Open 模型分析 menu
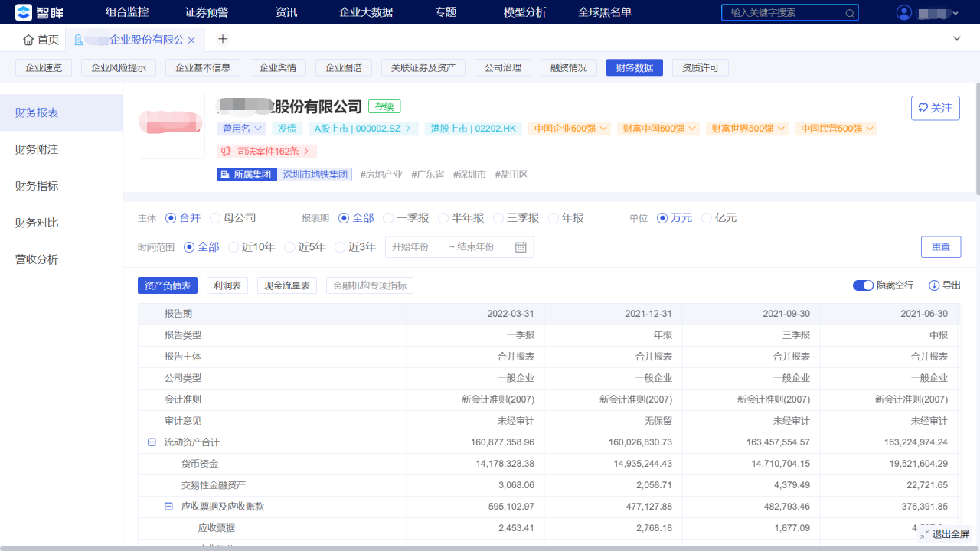Image resolution: width=980 pixels, height=551 pixels. click(525, 12)
